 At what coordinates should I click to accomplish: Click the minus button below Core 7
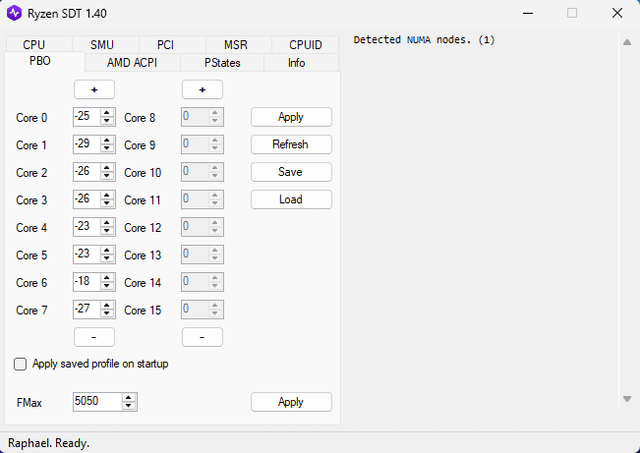click(x=94, y=337)
